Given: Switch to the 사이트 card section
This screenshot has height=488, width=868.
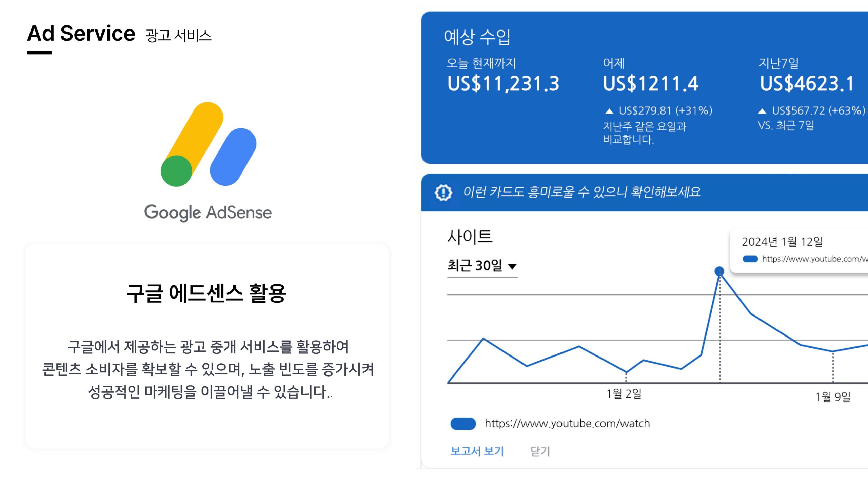Looking at the screenshot, I should click(470, 237).
